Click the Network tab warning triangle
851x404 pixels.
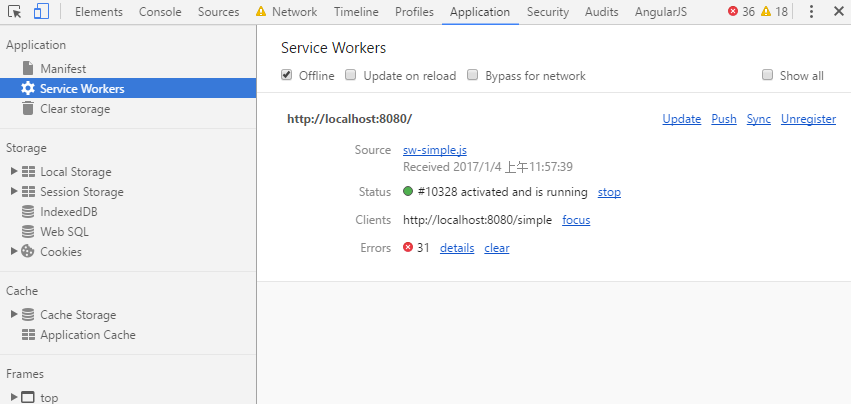[x=261, y=11]
